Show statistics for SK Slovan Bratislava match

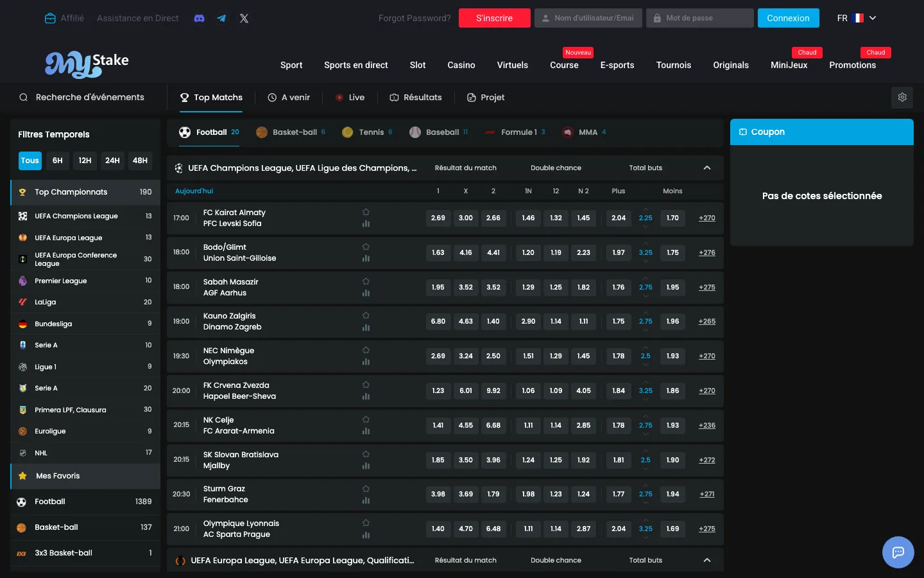click(366, 466)
